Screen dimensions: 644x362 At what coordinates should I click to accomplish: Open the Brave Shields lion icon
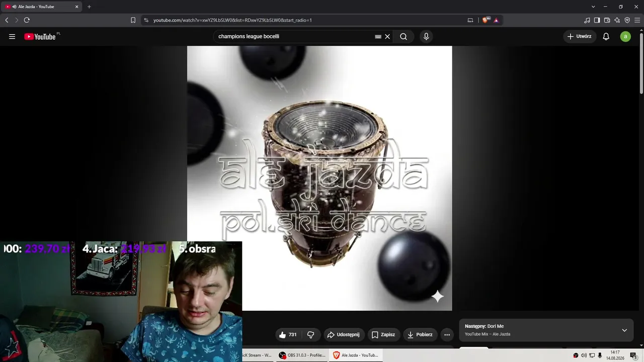tap(486, 20)
